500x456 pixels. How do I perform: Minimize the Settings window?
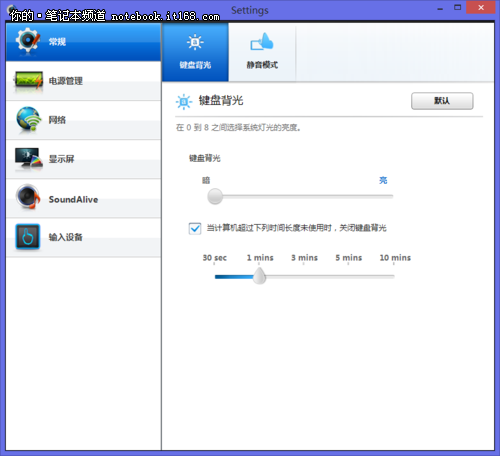tap(440, 8)
